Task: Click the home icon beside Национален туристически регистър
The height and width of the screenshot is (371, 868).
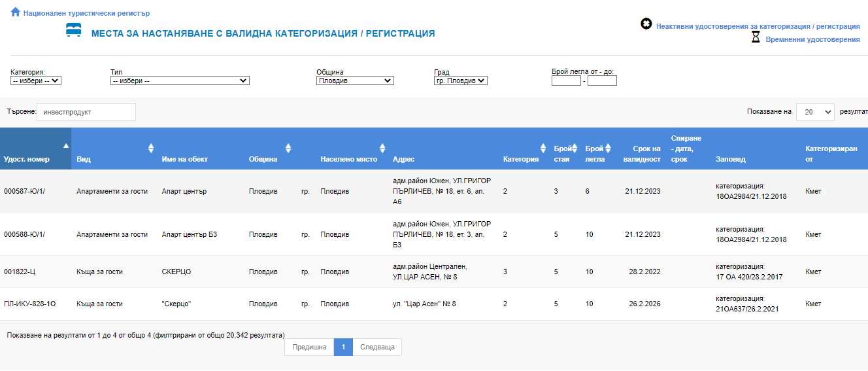Action: coord(16,12)
